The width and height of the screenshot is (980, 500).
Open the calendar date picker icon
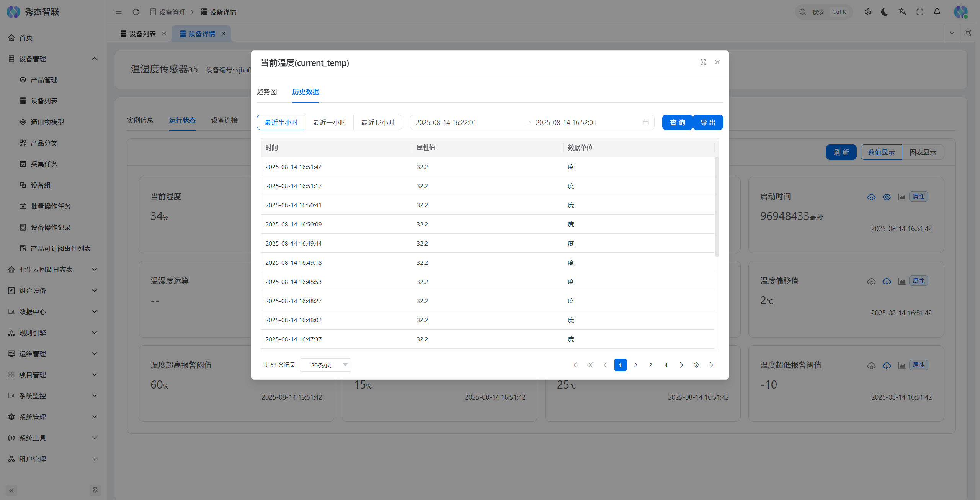click(645, 122)
